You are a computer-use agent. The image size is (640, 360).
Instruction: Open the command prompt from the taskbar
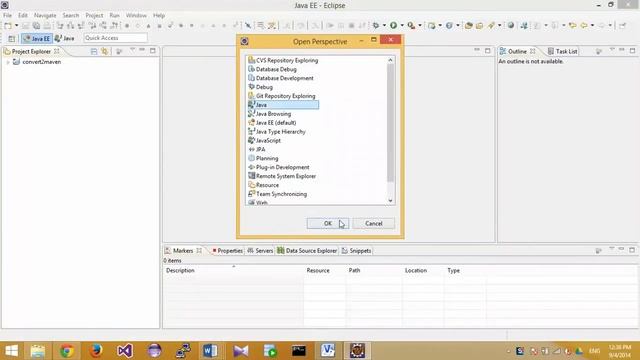pyautogui.click(x=299, y=351)
